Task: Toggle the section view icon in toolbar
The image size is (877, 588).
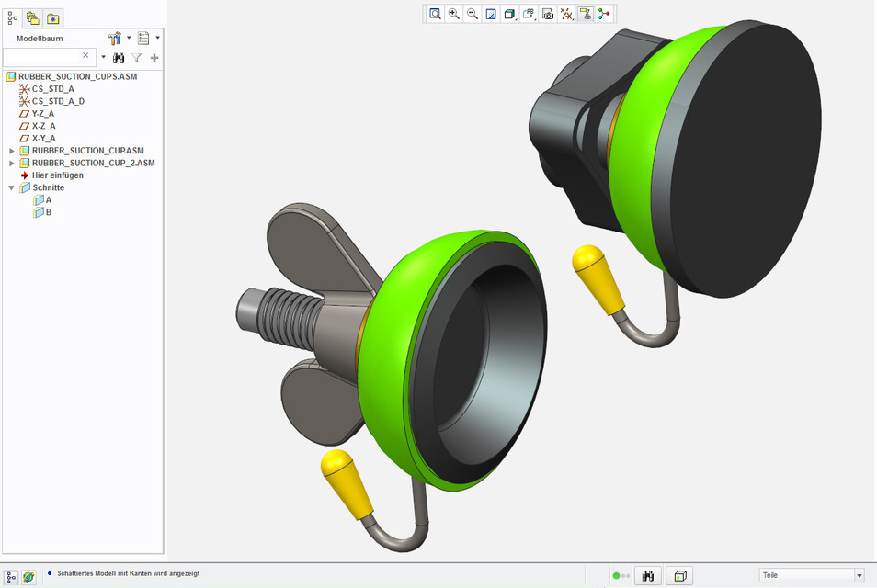Action: tap(585, 13)
